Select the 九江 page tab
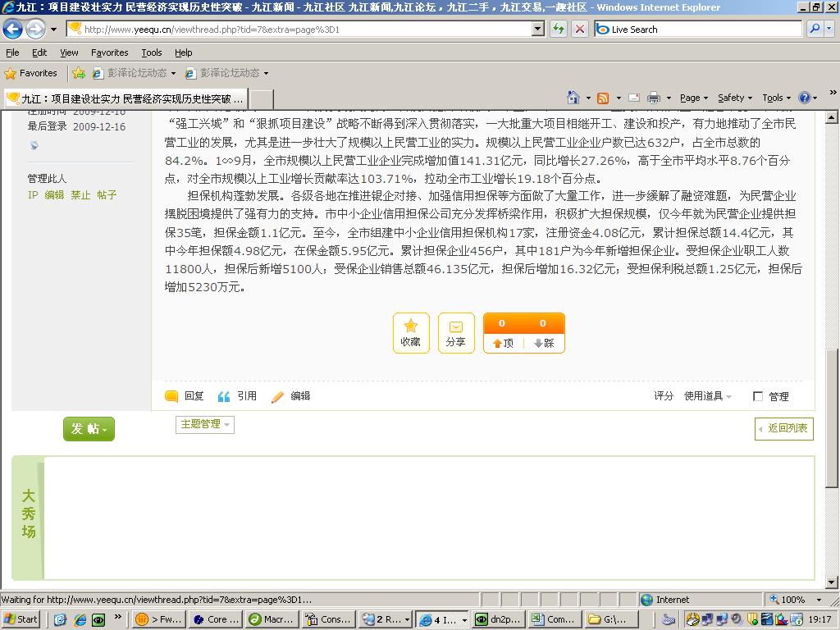This screenshot has width=840, height=630. click(x=126, y=98)
